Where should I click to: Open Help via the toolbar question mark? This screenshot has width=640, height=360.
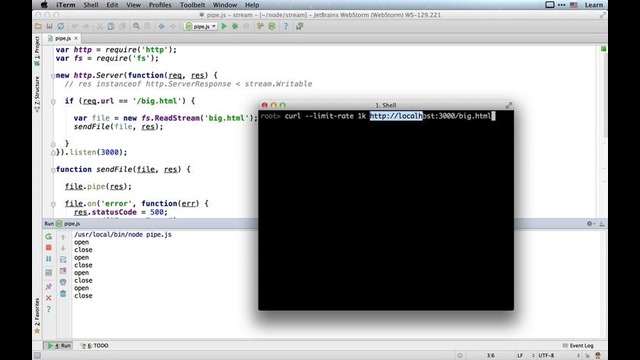pyautogui.click(x=286, y=27)
